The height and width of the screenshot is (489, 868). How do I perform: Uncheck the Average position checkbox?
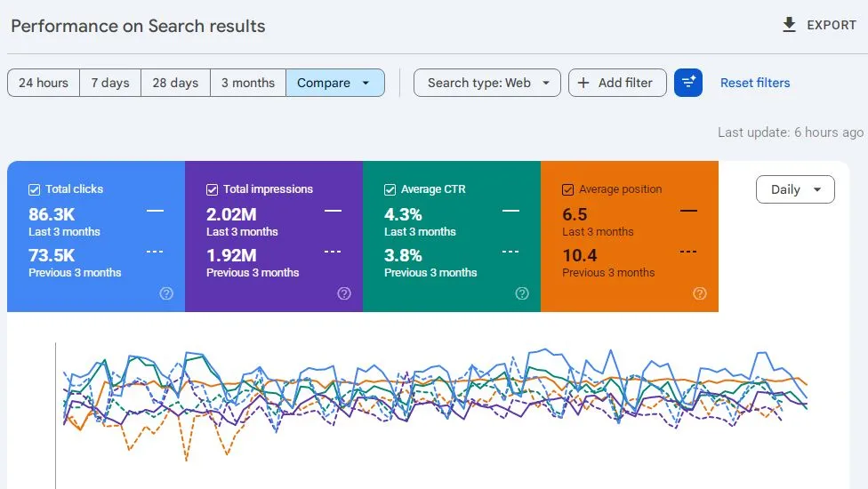point(567,189)
